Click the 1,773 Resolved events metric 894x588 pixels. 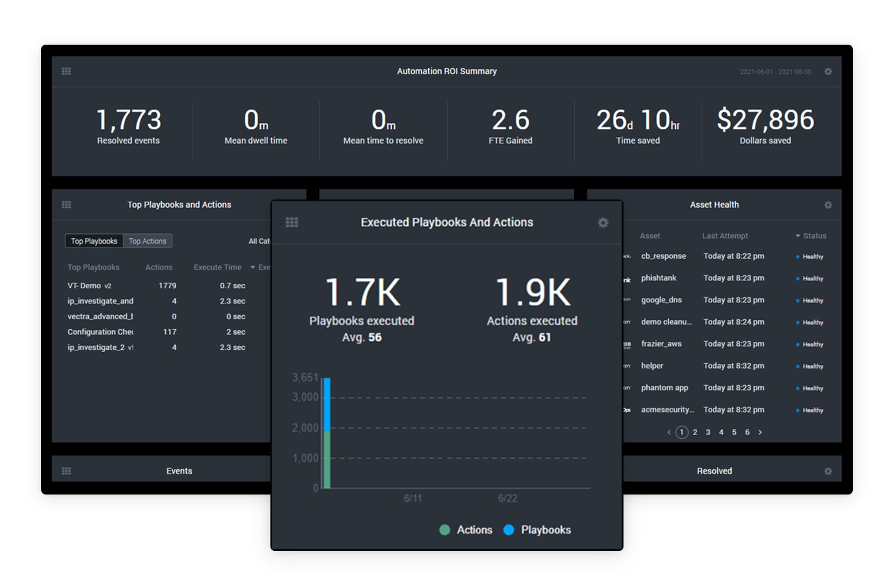pos(128,126)
